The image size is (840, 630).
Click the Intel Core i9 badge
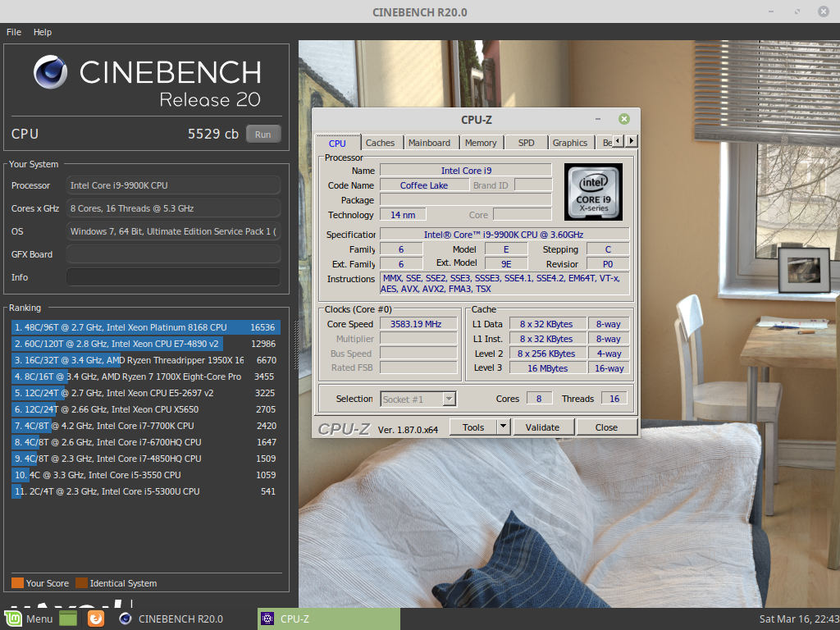(593, 191)
